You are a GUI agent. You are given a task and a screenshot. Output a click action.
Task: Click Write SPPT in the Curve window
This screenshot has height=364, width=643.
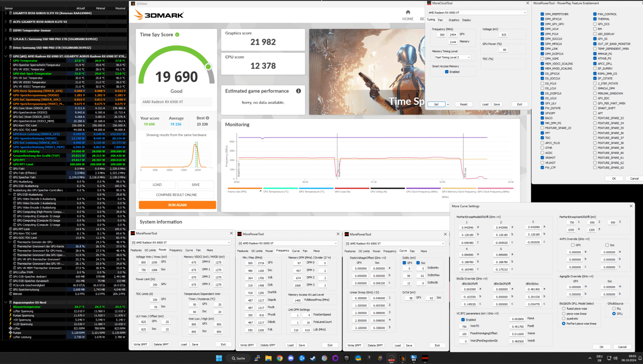pos(354,345)
